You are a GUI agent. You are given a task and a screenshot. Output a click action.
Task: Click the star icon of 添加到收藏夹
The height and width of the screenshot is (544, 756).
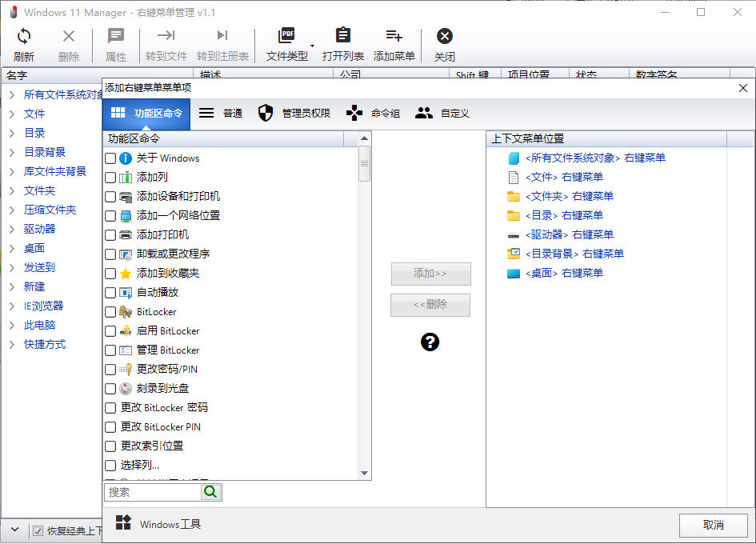[126, 274]
